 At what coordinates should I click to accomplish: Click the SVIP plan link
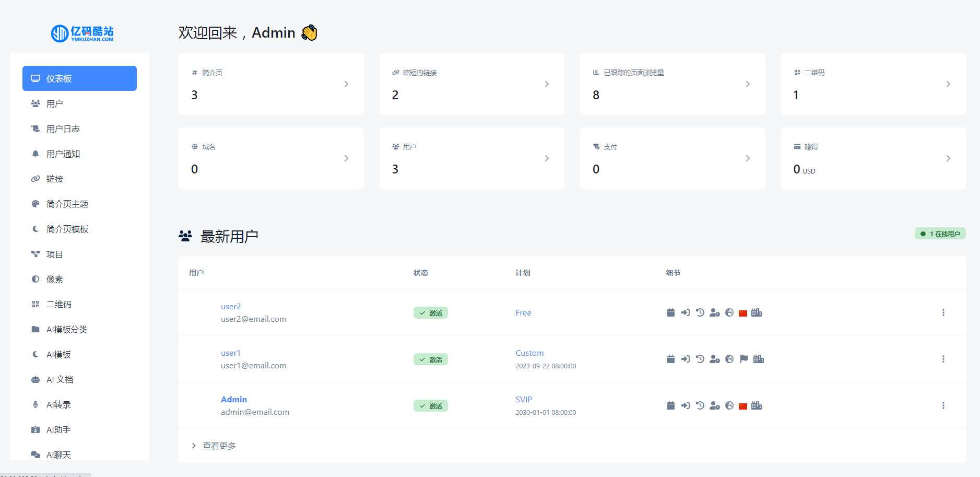524,400
